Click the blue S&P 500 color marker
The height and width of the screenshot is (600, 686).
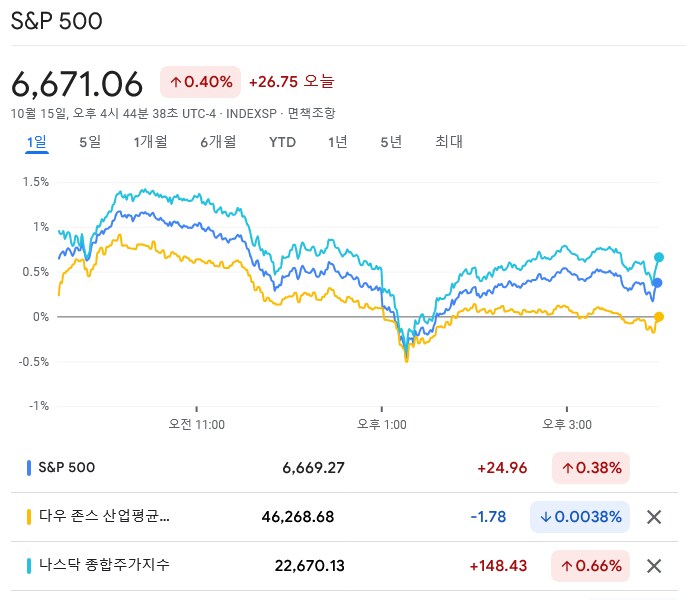coord(28,467)
